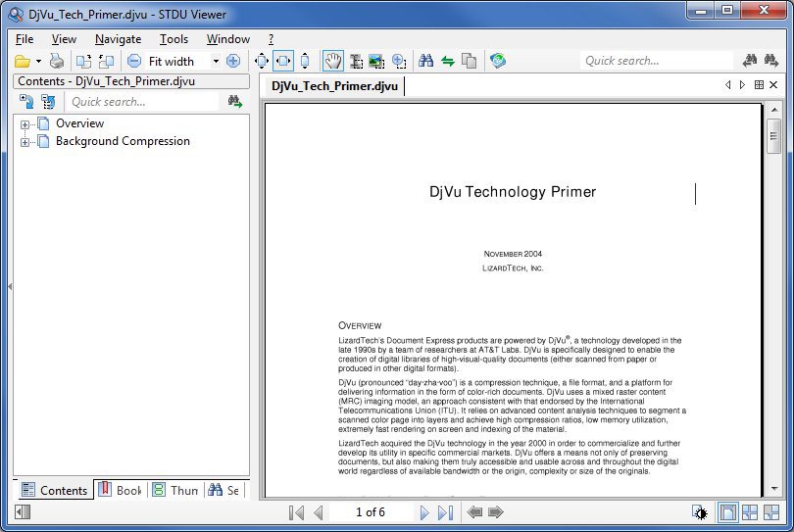
Task: Open the recent files dropdown arrow
Action: [x=38, y=62]
